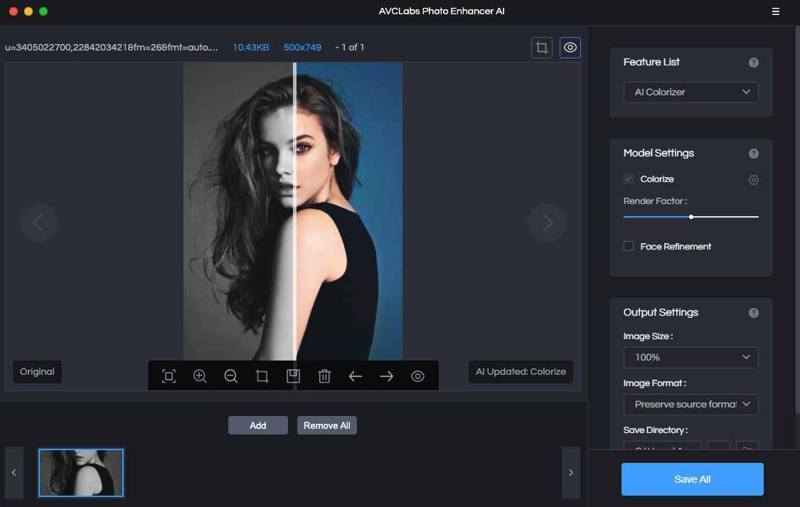Select the photo thumbnail in the filmstrip
800x507 pixels.
coord(81,472)
